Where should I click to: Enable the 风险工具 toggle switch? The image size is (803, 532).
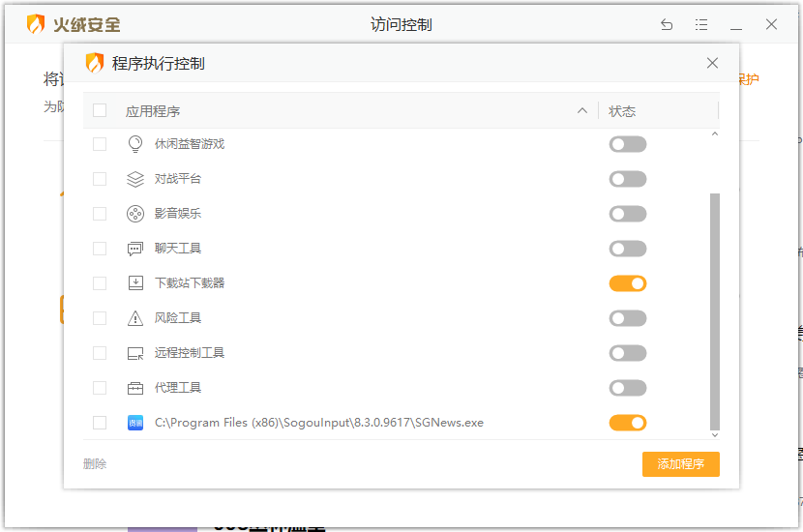click(x=628, y=318)
